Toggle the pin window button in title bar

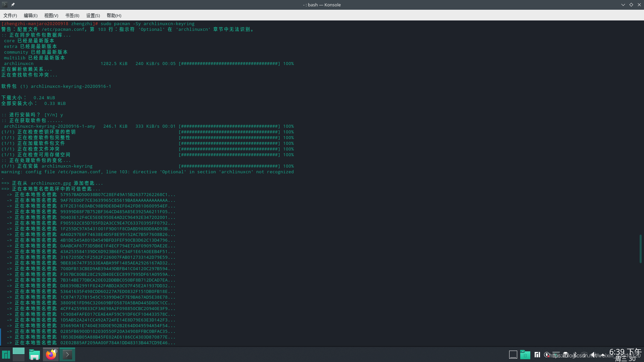[13, 5]
